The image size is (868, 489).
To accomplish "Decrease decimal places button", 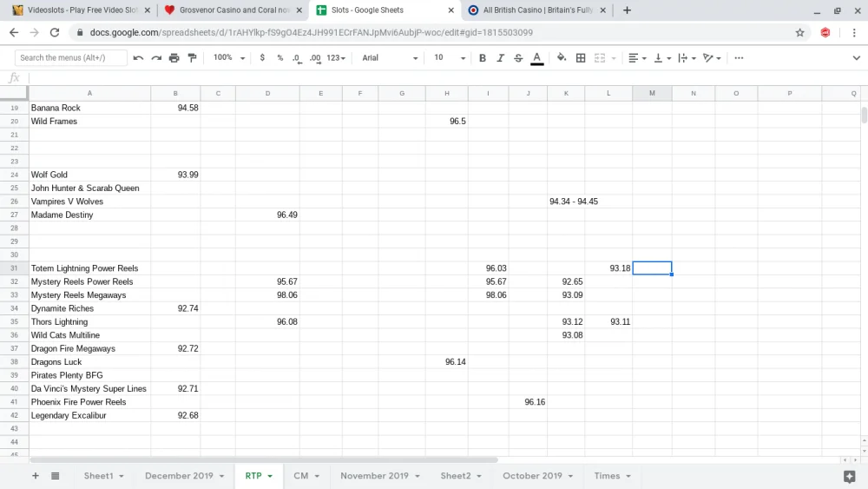I will (297, 58).
